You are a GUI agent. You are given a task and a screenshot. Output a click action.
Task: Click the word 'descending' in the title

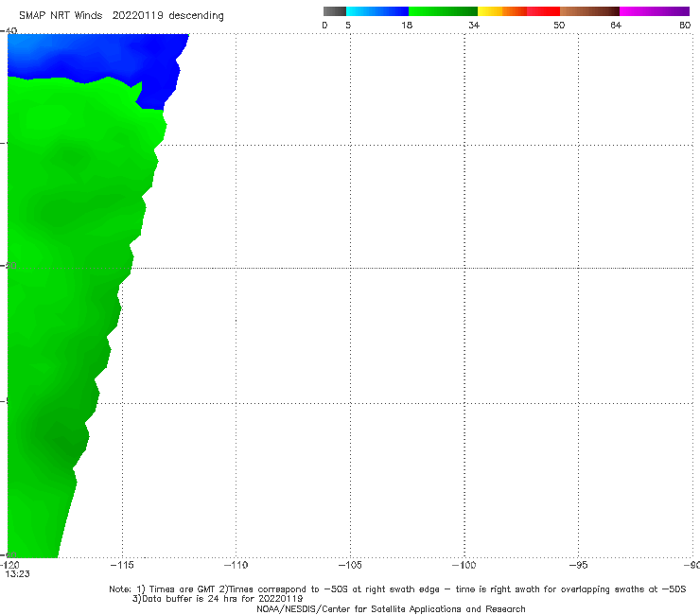coord(196,16)
